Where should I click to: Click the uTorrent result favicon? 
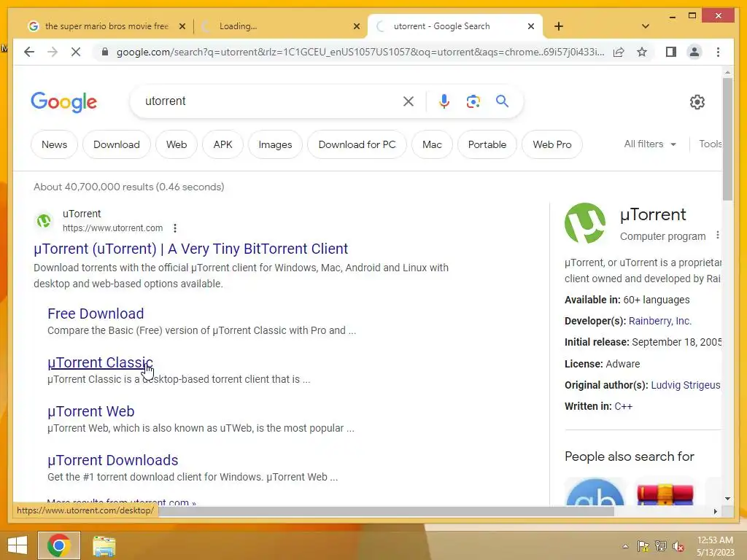[x=44, y=221]
